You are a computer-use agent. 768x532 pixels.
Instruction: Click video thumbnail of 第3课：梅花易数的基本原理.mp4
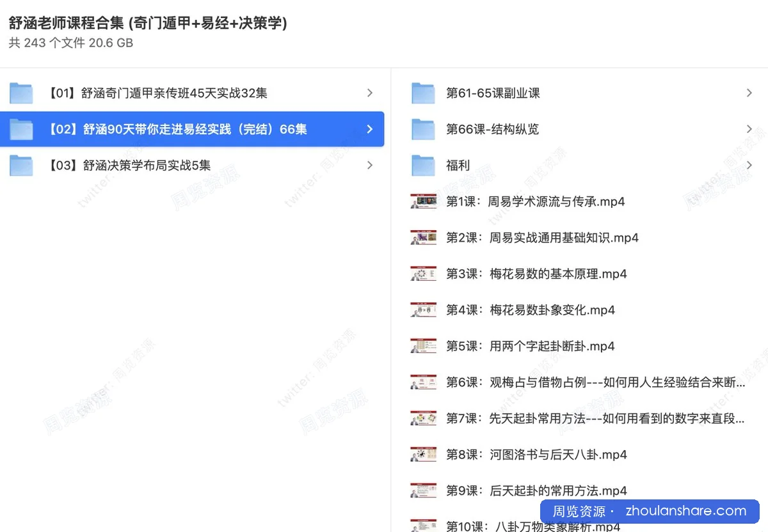click(423, 274)
